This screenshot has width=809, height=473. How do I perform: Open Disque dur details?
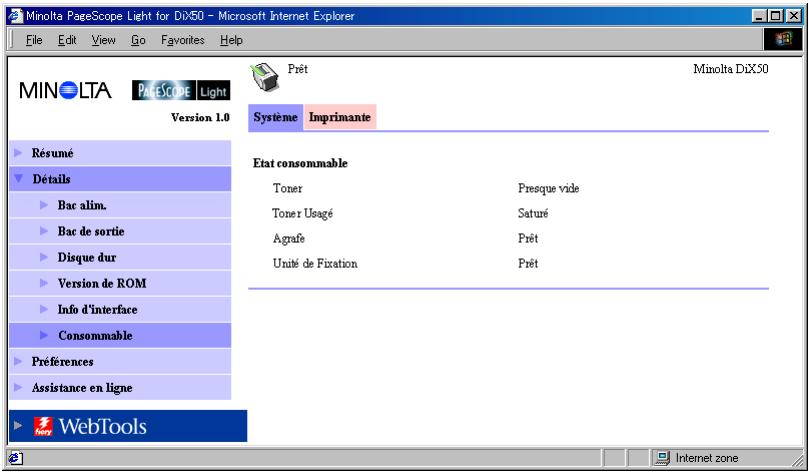tap(120, 257)
